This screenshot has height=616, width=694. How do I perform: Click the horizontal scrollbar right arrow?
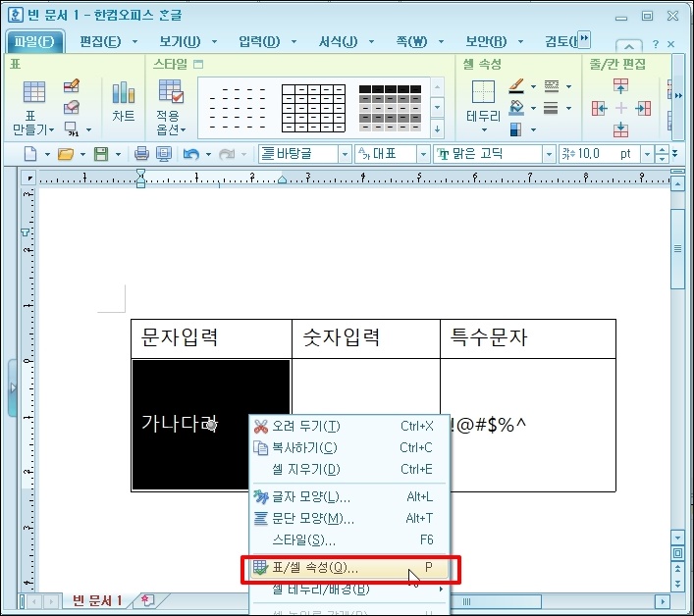click(663, 601)
